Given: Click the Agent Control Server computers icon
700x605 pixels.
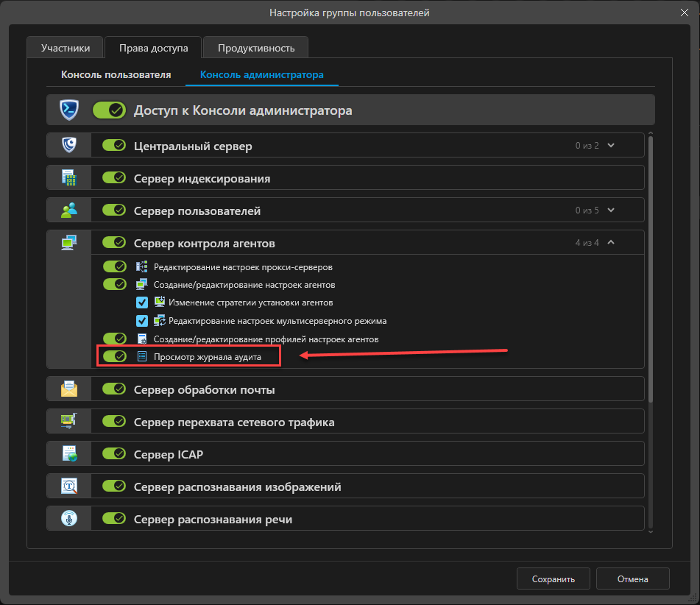Looking at the screenshot, I should pos(69,243).
